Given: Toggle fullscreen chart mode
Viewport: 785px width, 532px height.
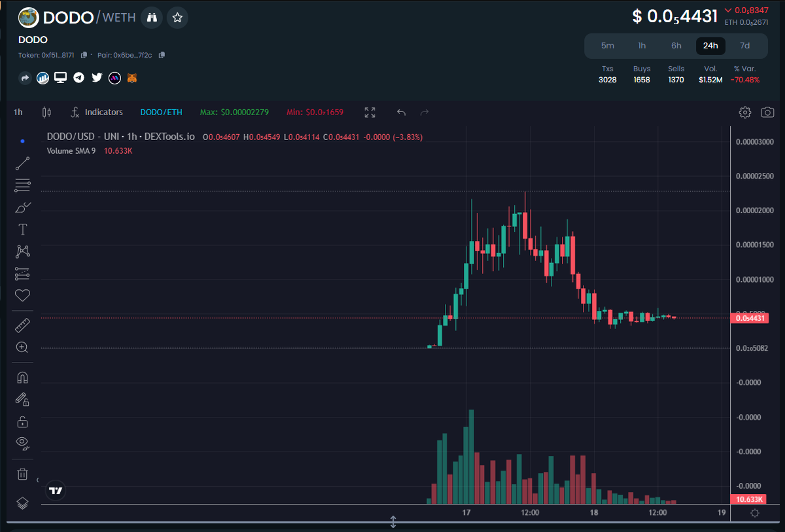Looking at the screenshot, I should 370,113.
